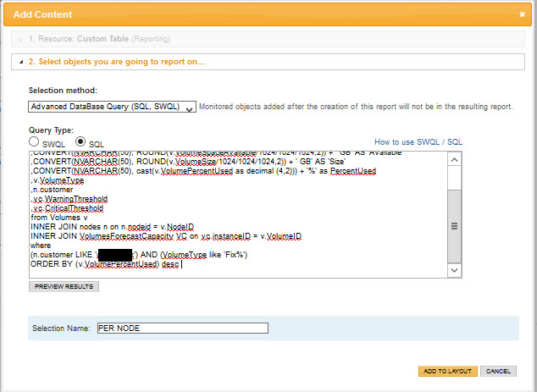Open the Selection method dropdown
The width and height of the screenshot is (537, 392).
coord(112,107)
